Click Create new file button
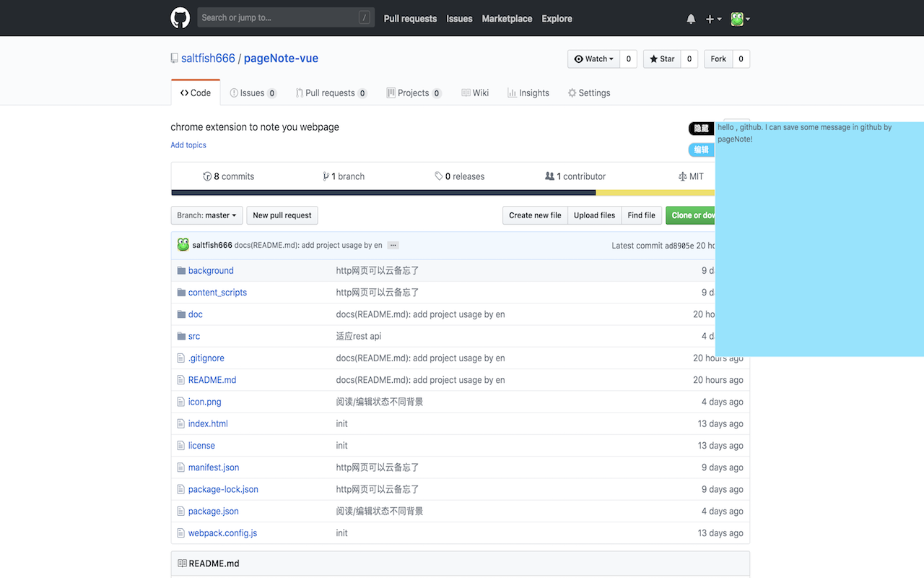 pyautogui.click(x=535, y=215)
